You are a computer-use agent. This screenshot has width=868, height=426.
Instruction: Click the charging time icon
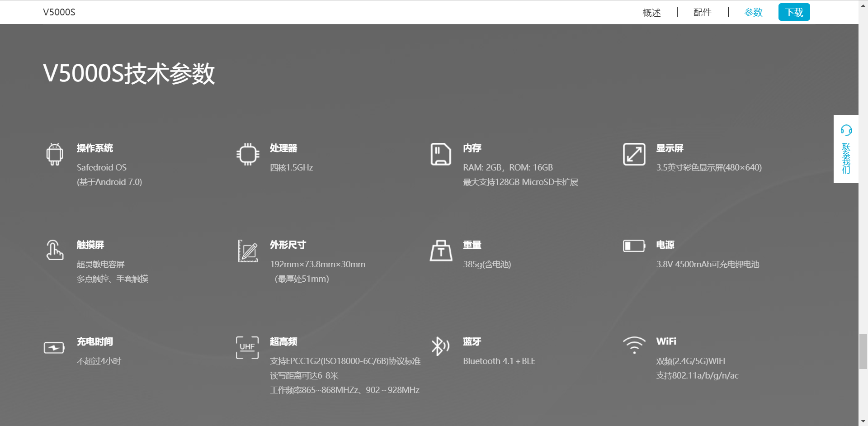point(54,347)
